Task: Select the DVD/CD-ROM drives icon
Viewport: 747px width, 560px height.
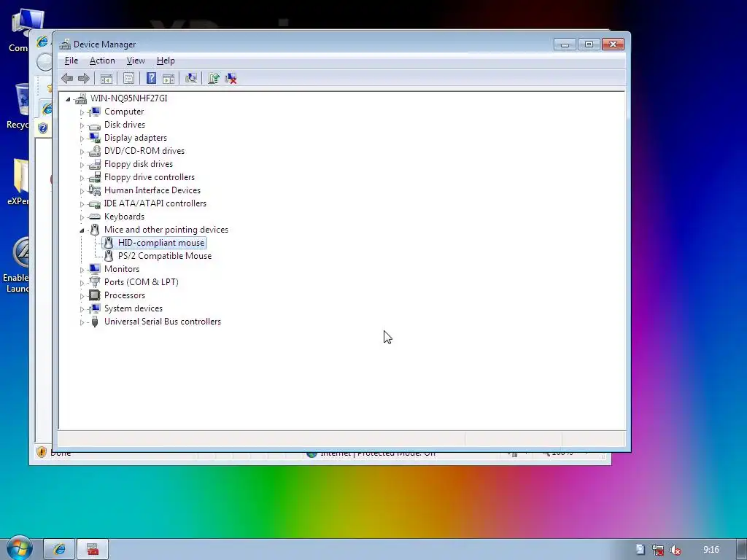Action: 94,151
